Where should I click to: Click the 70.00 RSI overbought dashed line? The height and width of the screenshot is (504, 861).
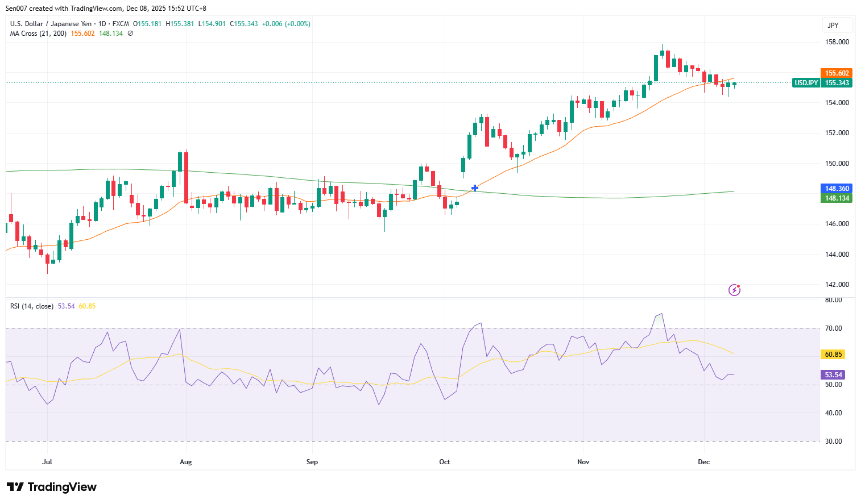point(398,328)
